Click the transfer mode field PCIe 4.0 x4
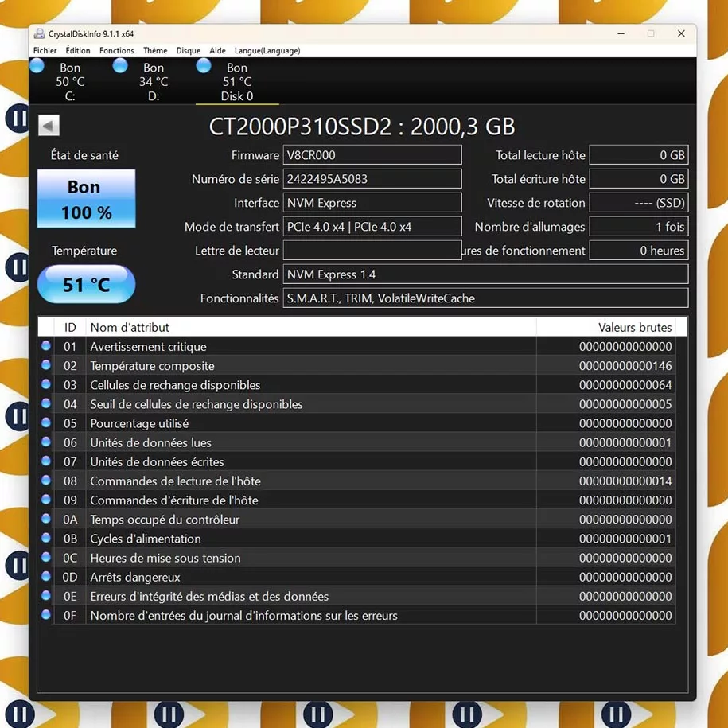 point(372,227)
